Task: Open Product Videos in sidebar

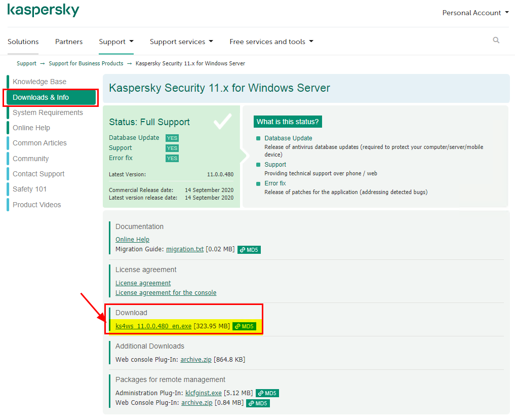Action: [x=37, y=205]
